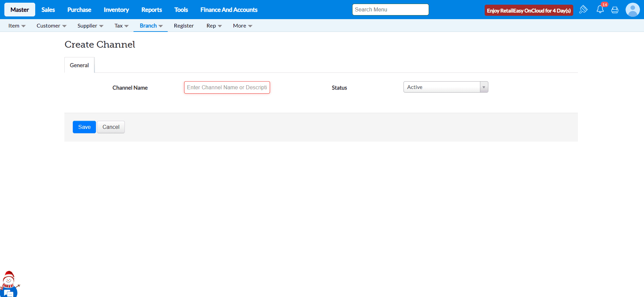
Task: Select the General tab
Action: pyautogui.click(x=79, y=65)
